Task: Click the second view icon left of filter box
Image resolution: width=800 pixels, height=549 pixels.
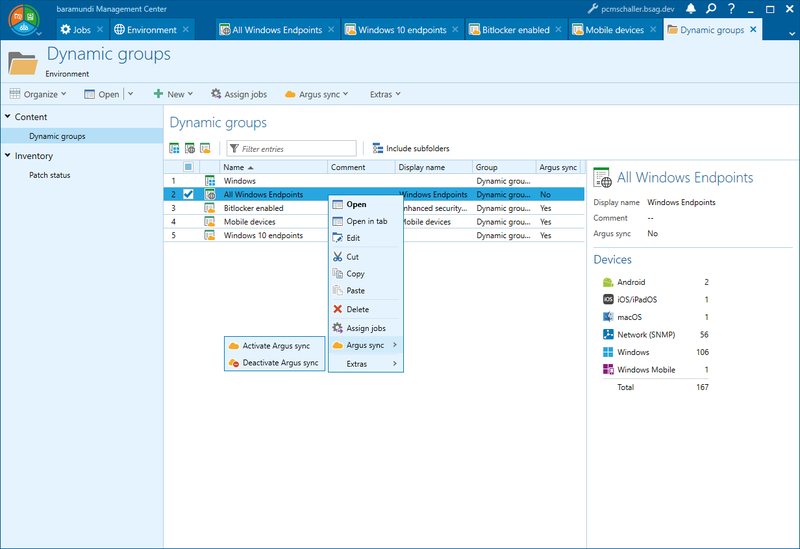Action: pos(190,148)
